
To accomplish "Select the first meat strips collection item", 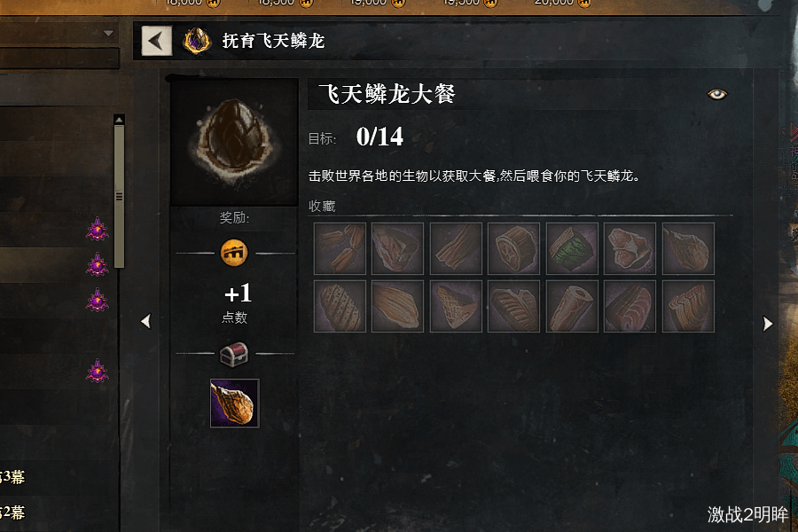I will (340, 248).
